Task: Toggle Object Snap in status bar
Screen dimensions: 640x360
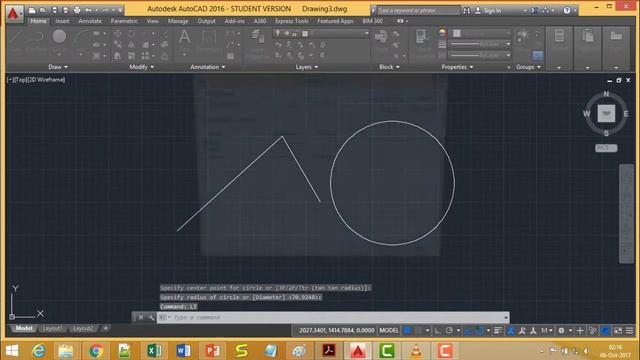Action: point(481,330)
